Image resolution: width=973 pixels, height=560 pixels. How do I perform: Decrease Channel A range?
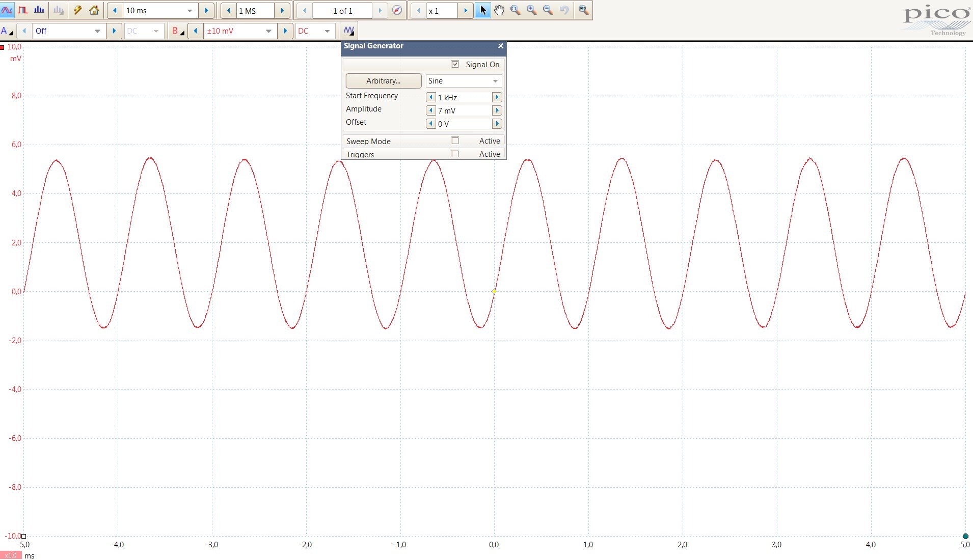pyautogui.click(x=24, y=31)
